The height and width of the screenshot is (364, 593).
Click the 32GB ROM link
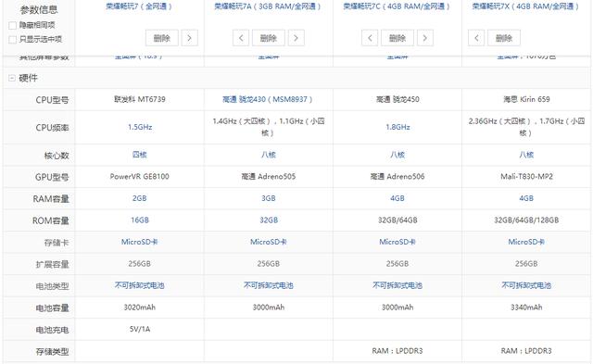tap(269, 220)
